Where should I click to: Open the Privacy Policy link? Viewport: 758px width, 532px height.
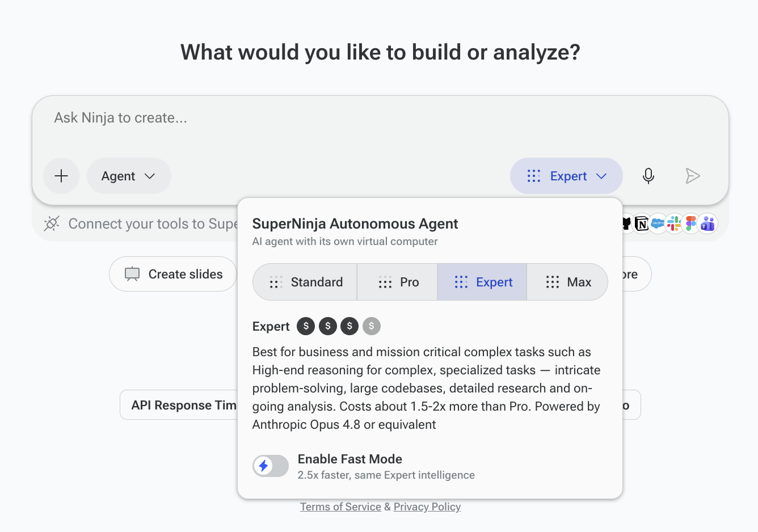point(427,506)
